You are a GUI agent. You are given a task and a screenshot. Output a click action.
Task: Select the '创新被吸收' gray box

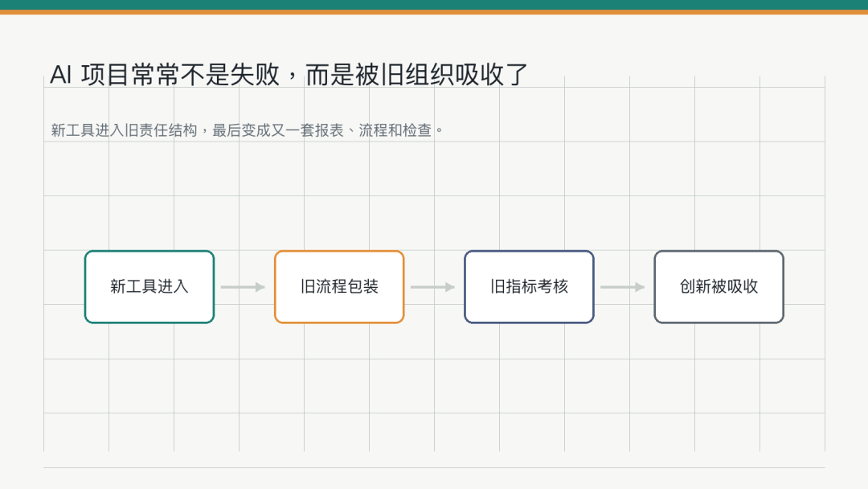[x=719, y=287]
